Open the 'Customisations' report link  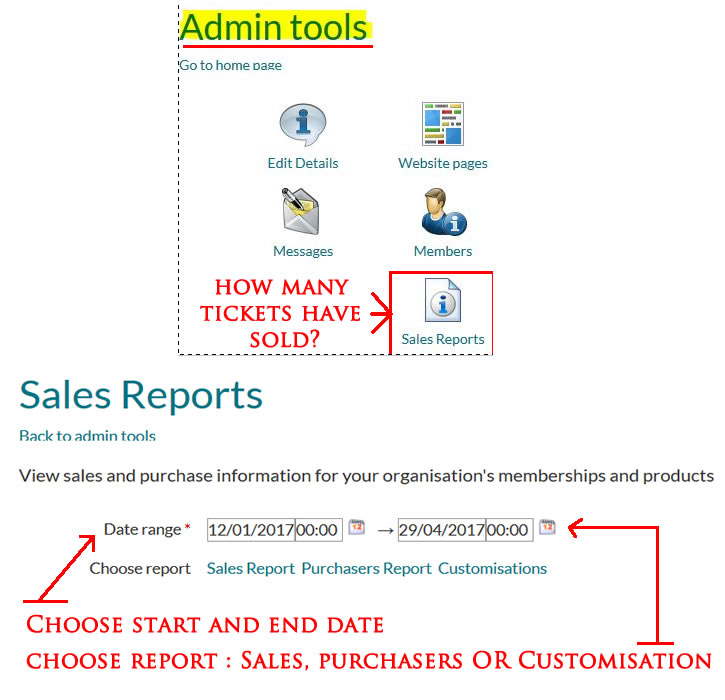pos(492,568)
